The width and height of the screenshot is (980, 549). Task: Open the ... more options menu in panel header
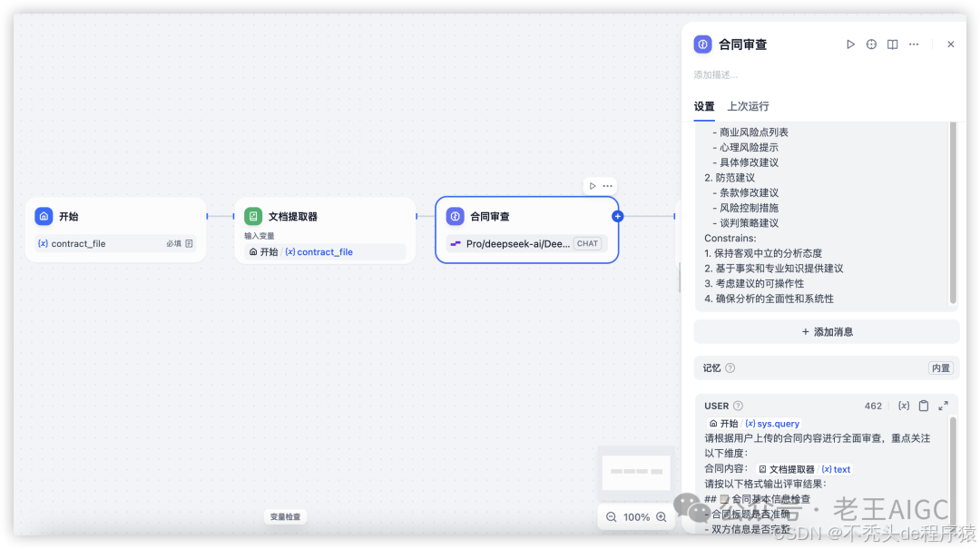pyautogui.click(x=914, y=44)
